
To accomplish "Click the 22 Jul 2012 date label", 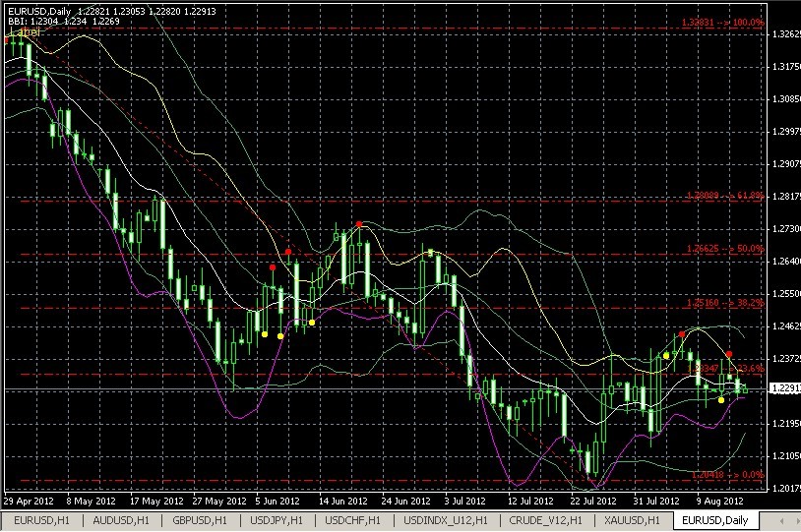I will point(593,502).
